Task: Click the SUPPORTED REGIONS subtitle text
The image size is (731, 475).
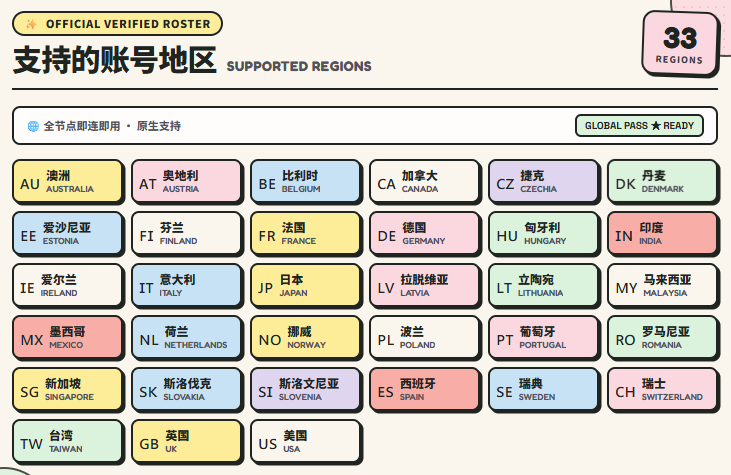Action: [299, 66]
